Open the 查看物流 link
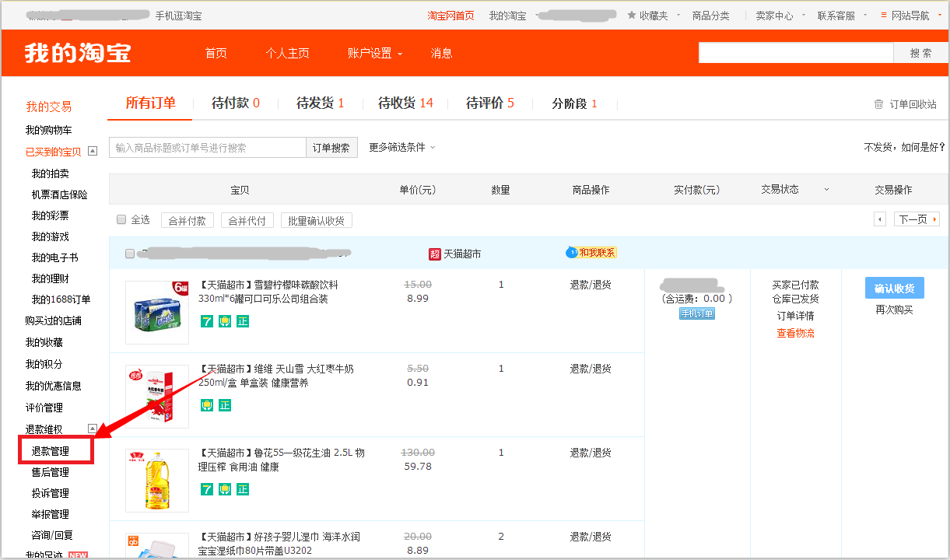 tap(796, 333)
